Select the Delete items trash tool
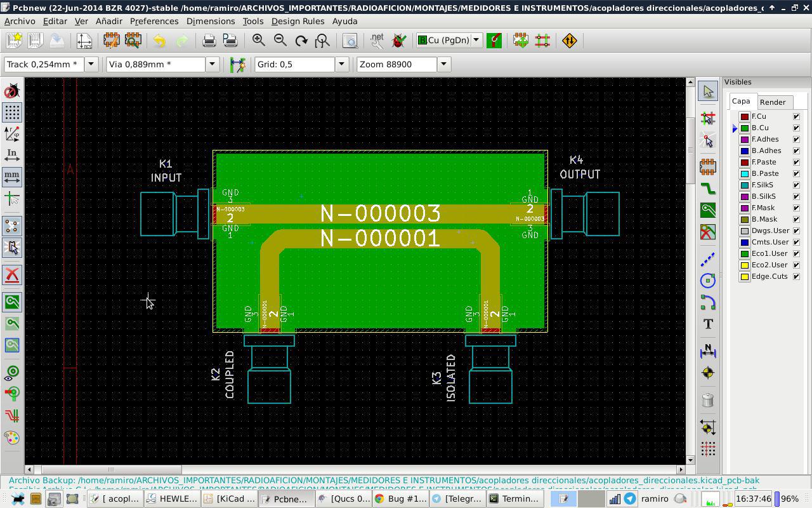812x508 pixels. point(708,400)
